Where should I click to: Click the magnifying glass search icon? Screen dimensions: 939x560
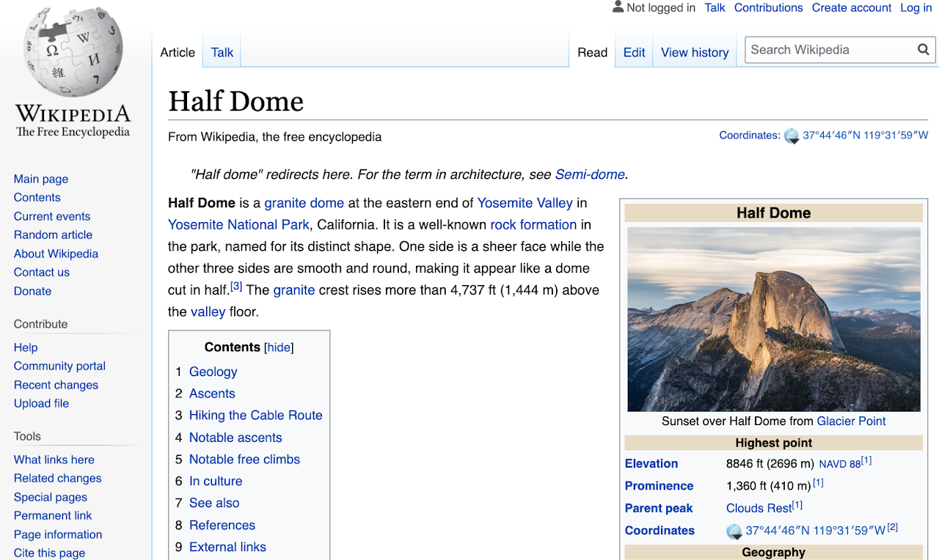pos(924,49)
